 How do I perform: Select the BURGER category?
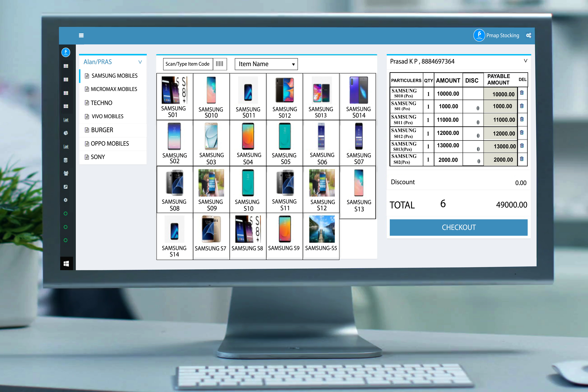coord(102,130)
